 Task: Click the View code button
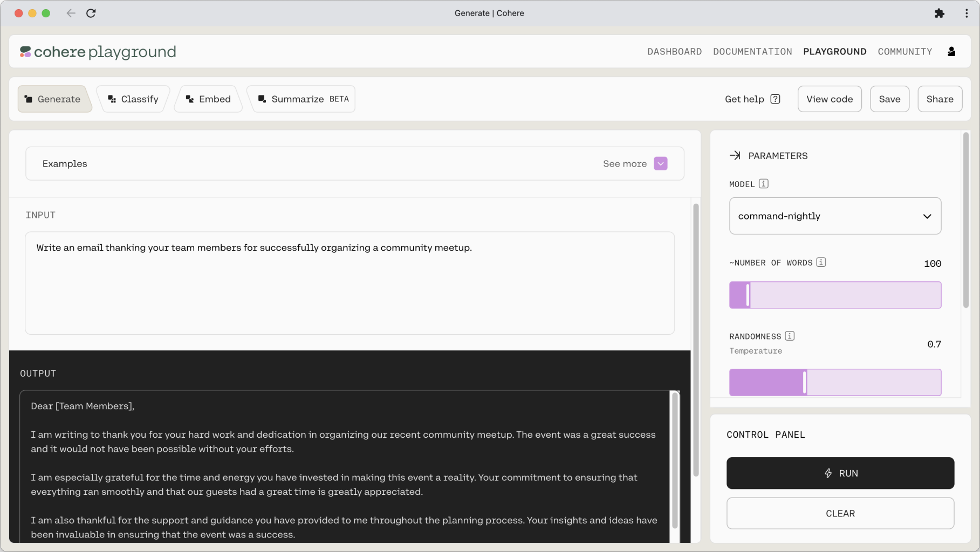point(830,99)
